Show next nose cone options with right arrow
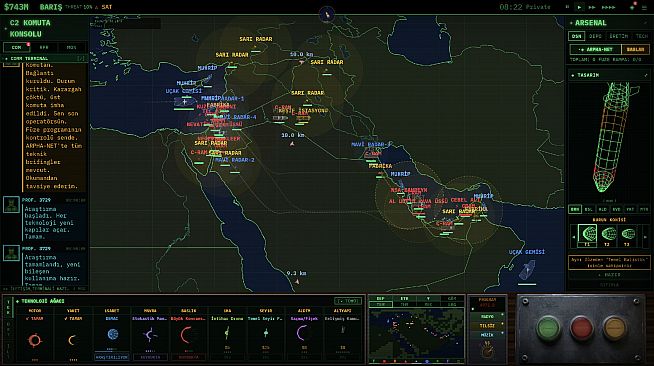The width and height of the screenshot is (654, 366). (645, 237)
